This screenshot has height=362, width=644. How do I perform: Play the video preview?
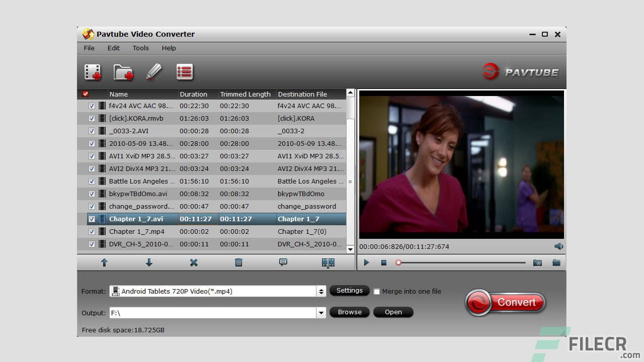tap(366, 262)
